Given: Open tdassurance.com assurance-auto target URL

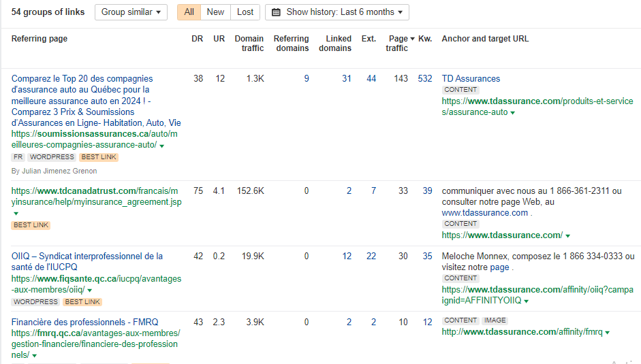Looking at the screenshot, I should coord(537,107).
